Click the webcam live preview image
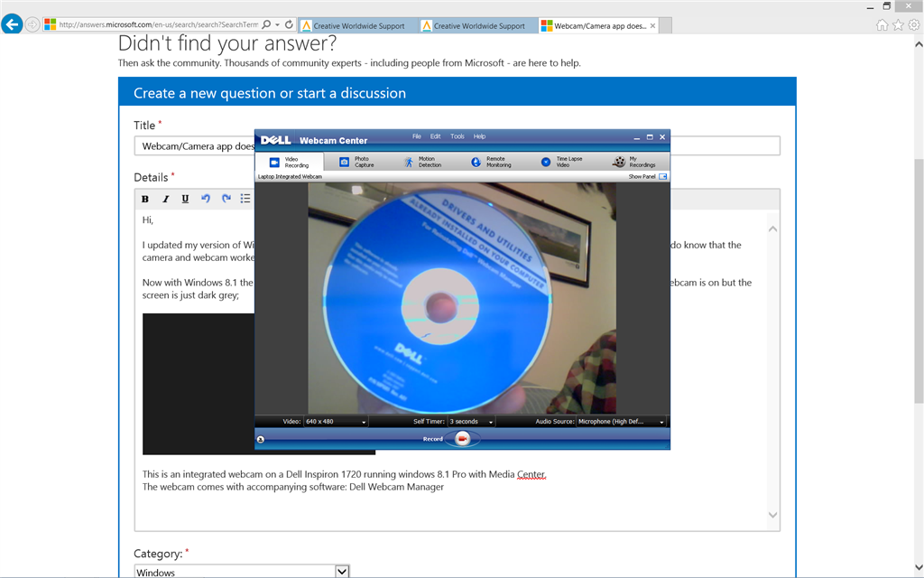924x578 pixels. coord(462,298)
